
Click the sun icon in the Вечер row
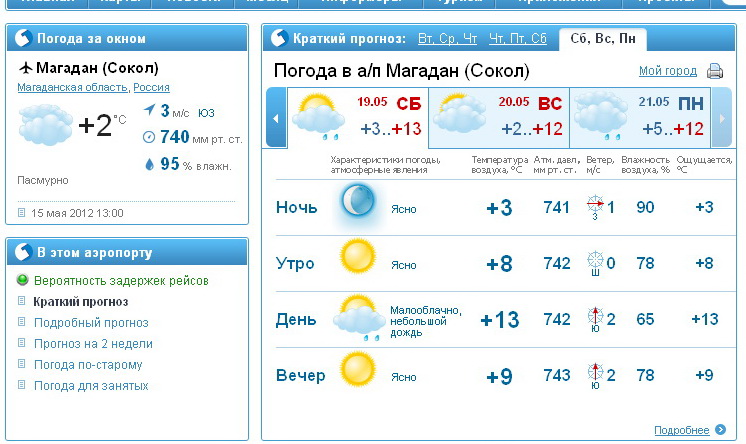(355, 372)
